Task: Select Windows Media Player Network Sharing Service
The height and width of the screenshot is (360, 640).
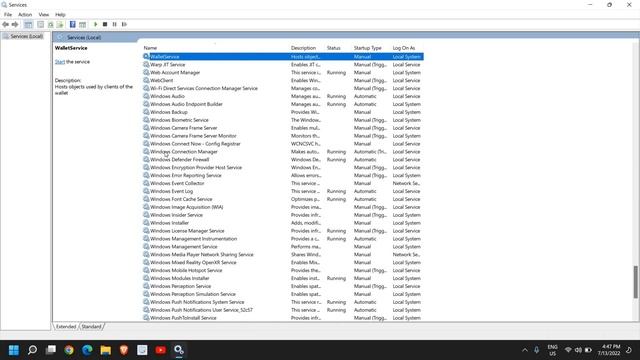Action: point(283,254)
